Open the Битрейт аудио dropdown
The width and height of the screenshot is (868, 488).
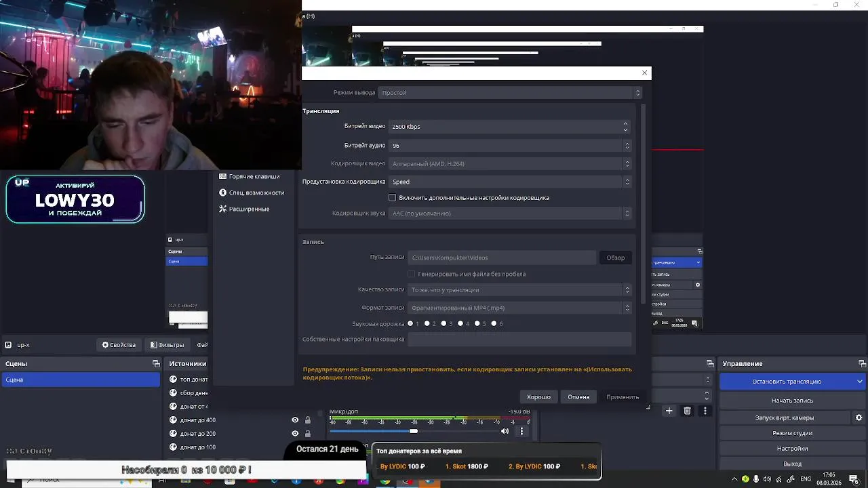(x=510, y=145)
